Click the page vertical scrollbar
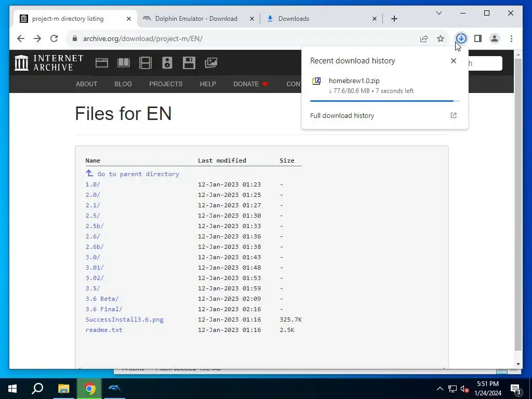 [518, 205]
